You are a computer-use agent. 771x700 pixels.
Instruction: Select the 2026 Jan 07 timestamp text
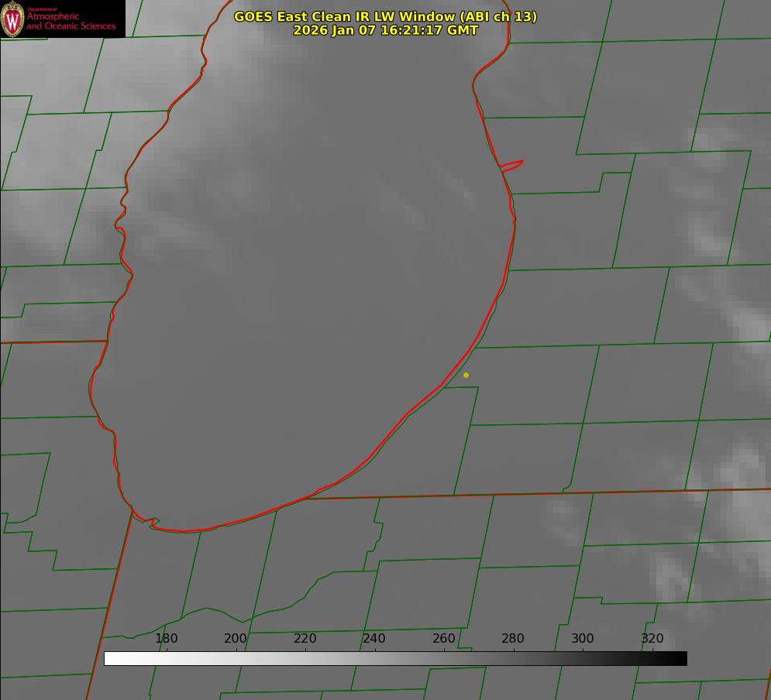click(385, 31)
